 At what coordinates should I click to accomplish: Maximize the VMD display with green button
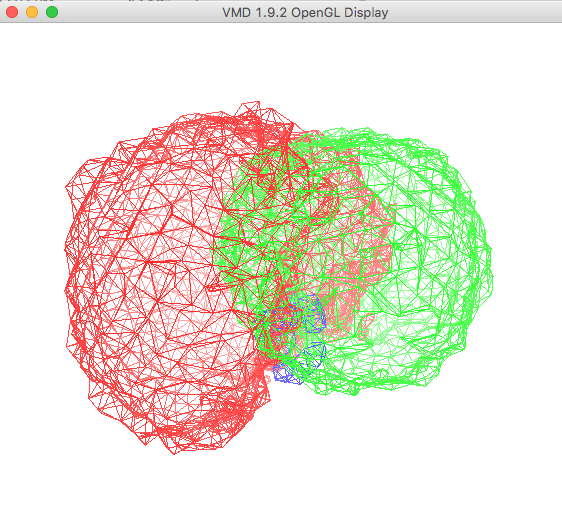(x=52, y=12)
